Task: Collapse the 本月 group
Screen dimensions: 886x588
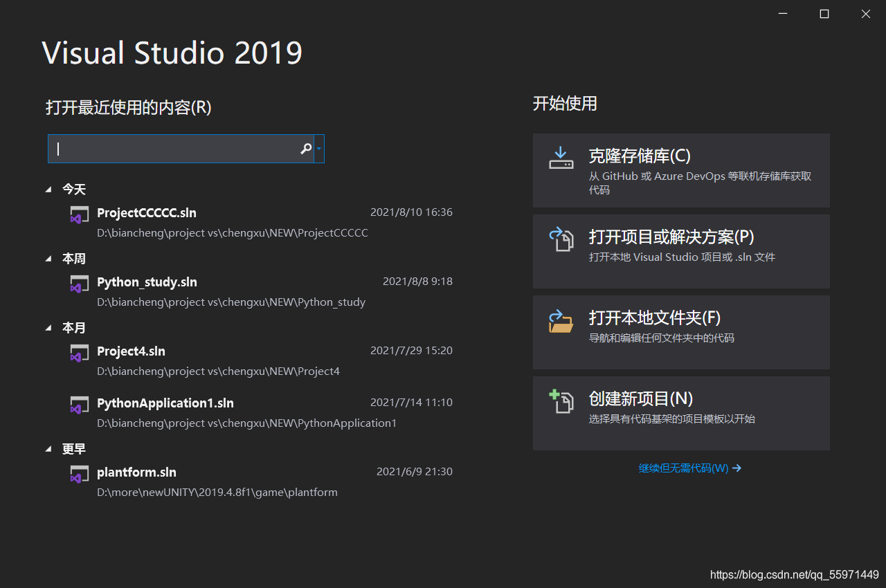Action: click(48, 327)
